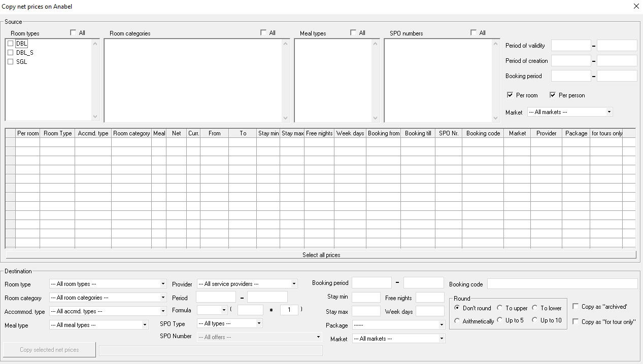Click destination Period start field

[216, 297]
